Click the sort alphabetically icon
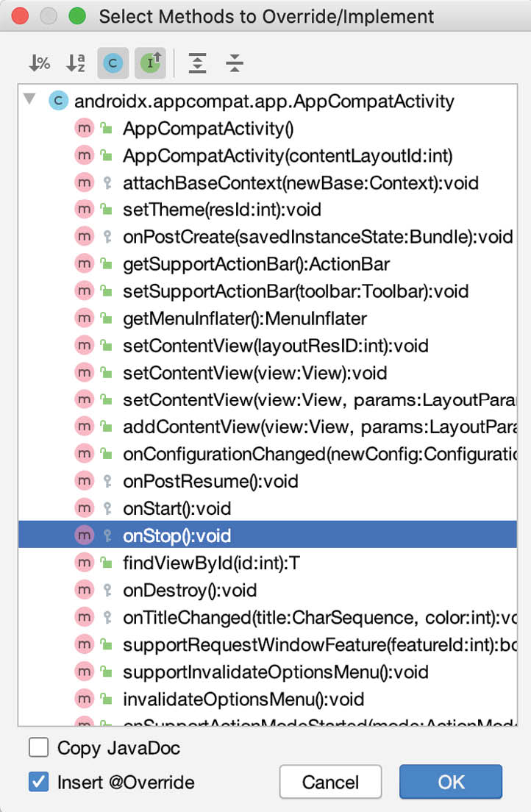 [76, 63]
